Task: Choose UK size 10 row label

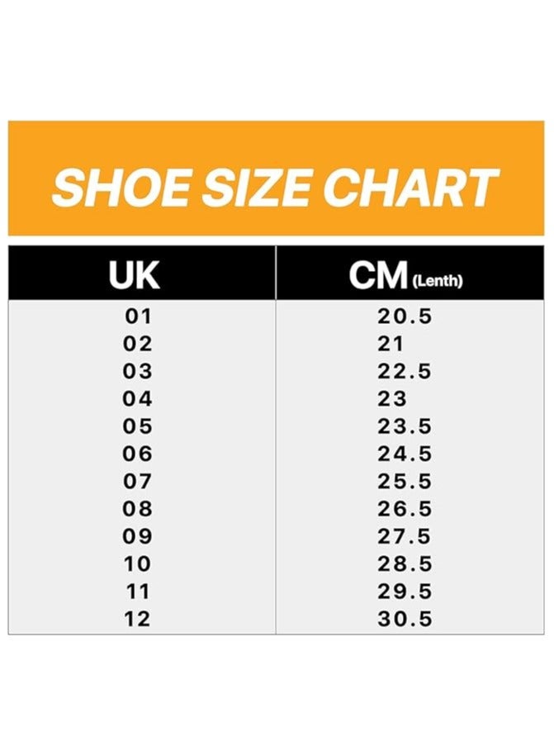Action: 138,564
